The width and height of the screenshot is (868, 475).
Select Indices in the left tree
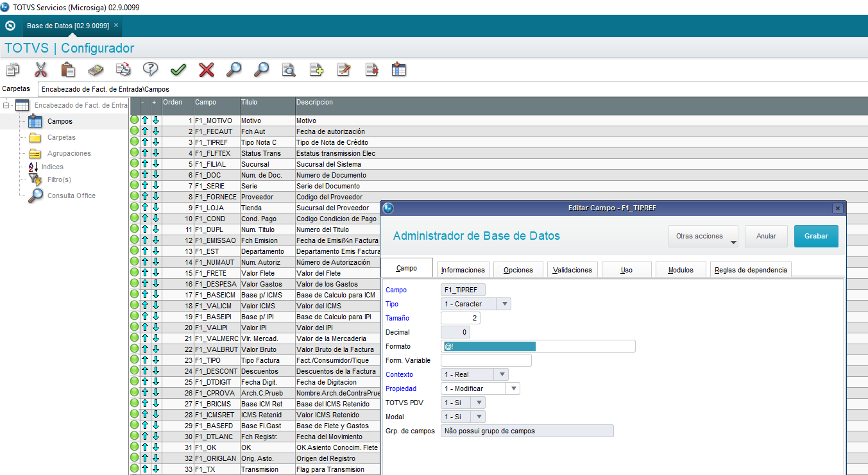click(x=53, y=167)
